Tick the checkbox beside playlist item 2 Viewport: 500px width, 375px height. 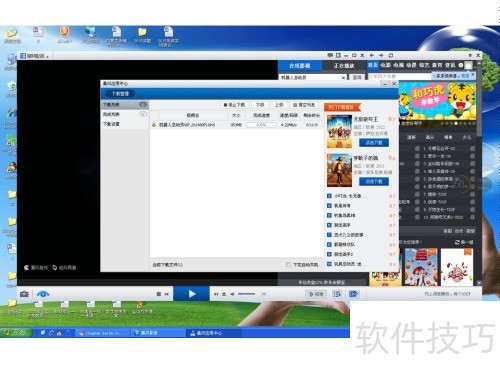(x=417, y=156)
